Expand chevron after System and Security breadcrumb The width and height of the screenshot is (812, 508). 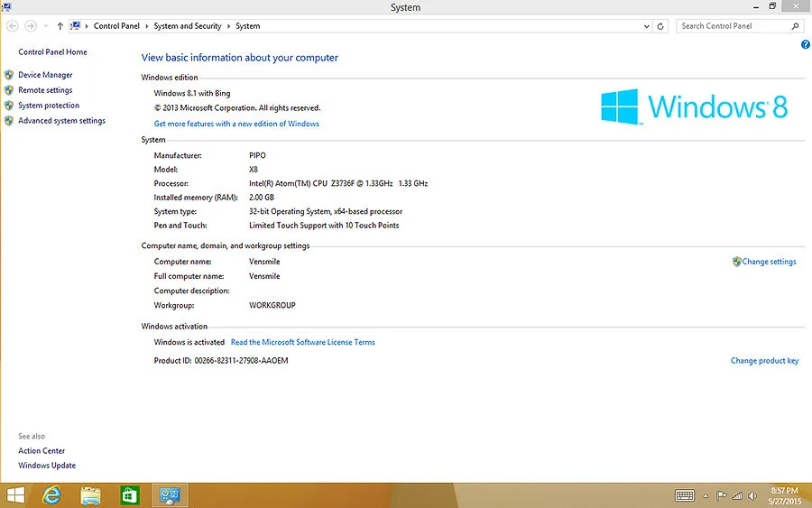click(x=228, y=26)
